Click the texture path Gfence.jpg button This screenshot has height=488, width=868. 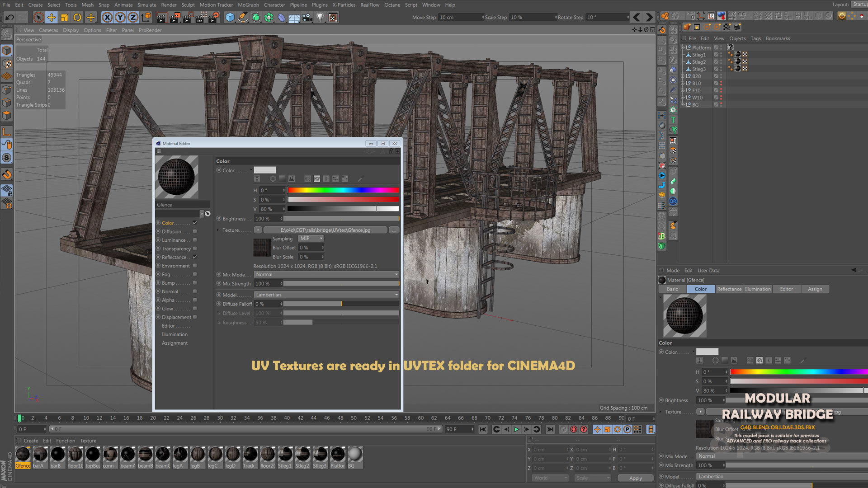325,230
